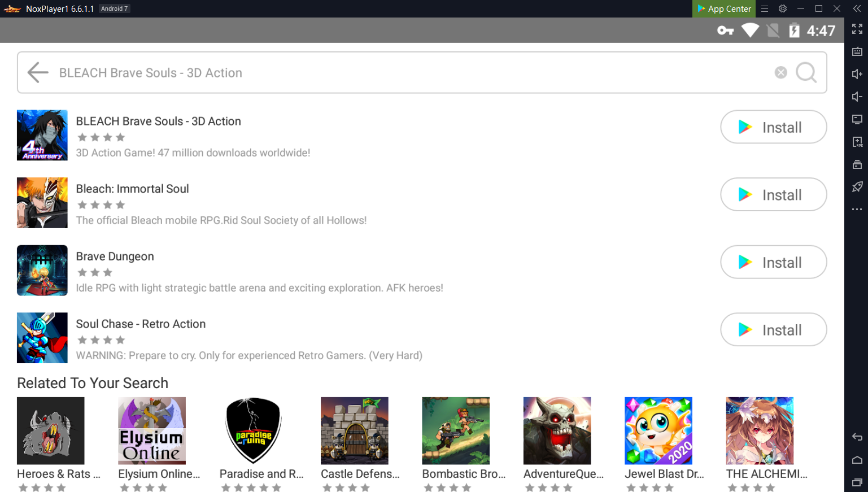Clear the search text field
868x492 pixels.
780,72
